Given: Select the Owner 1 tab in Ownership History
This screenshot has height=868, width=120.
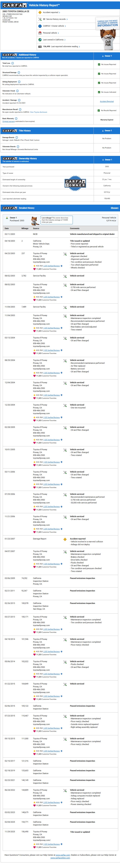Looking at the screenshot, I should coord(107,160).
